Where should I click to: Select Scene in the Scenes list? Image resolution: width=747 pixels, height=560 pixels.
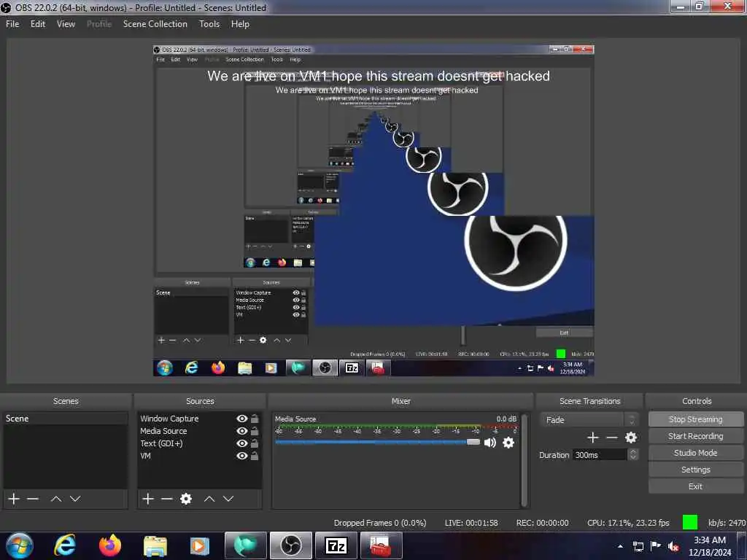click(x=65, y=419)
